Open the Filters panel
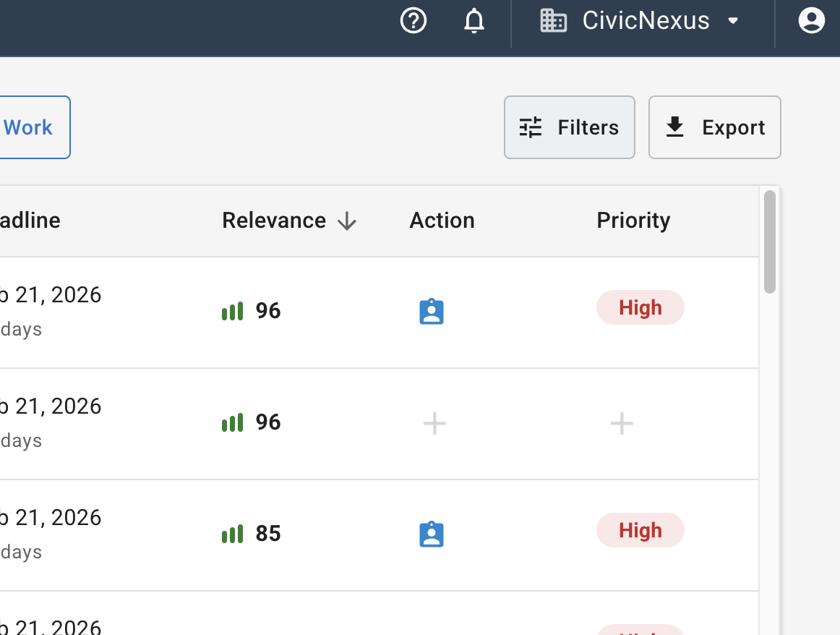Image resolution: width=840 pixels, height=635 pixels. point(569,127)
